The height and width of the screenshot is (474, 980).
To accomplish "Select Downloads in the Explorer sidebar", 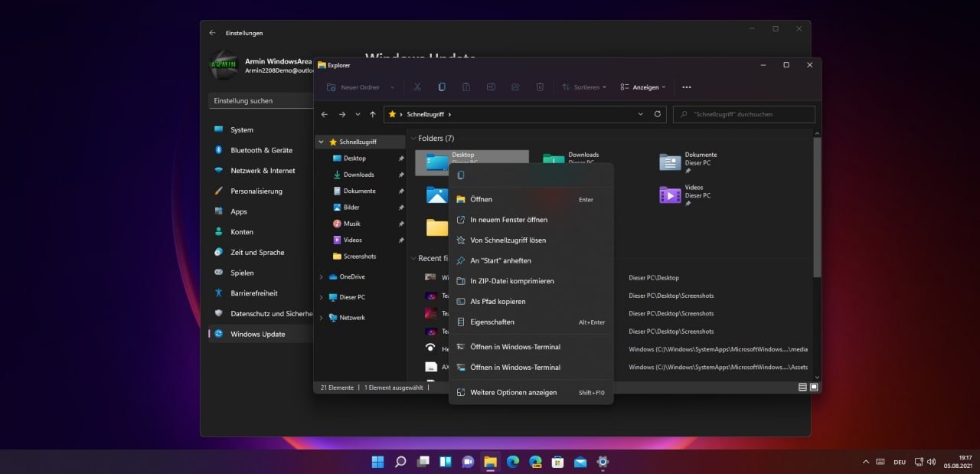I will [x=358, y=175].
